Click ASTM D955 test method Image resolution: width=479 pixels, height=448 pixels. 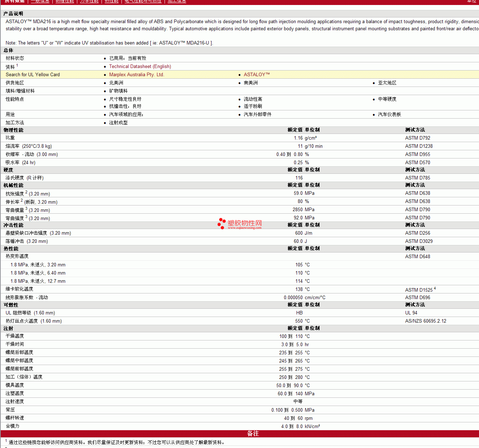click(417, 155)
